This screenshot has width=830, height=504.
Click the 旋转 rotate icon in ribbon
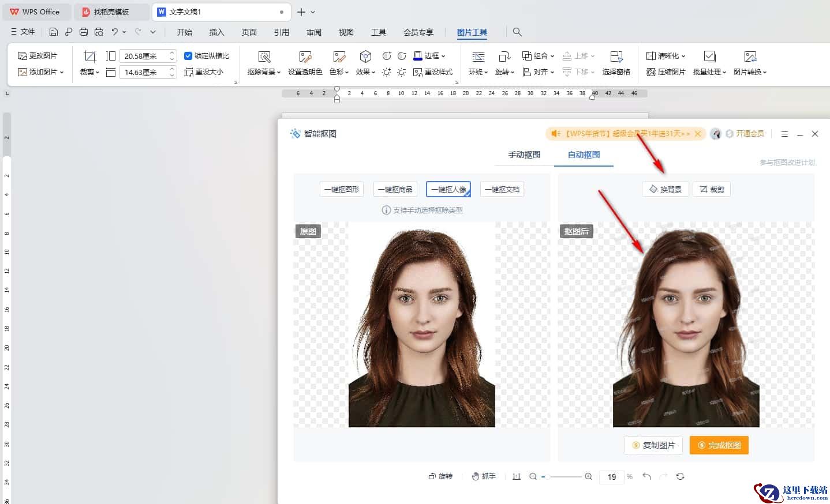(504, 56)
